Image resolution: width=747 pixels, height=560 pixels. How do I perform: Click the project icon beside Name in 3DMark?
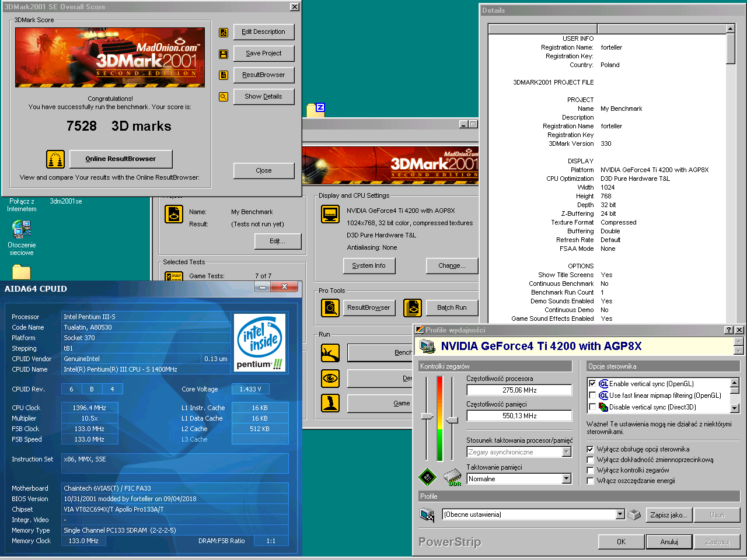pos(174,214)
